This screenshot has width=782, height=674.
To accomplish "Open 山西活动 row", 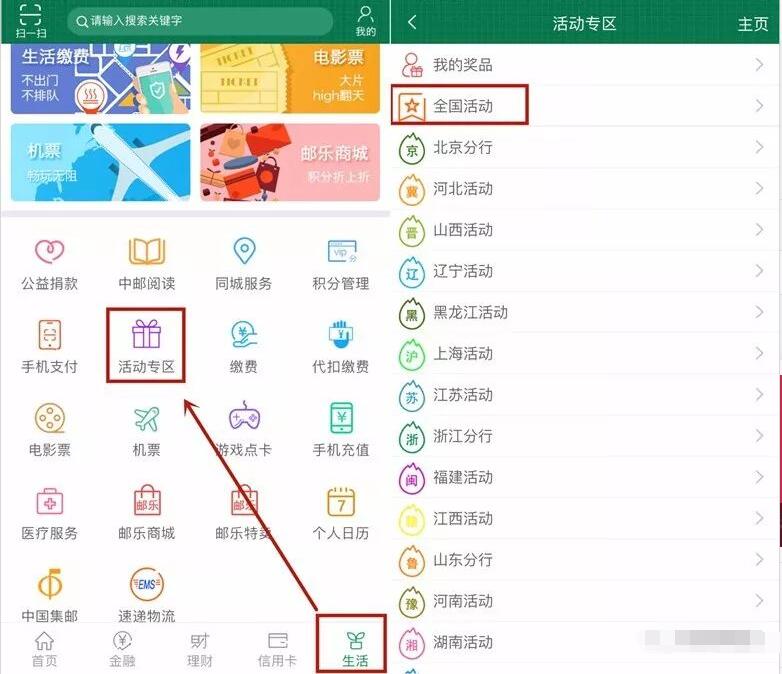I will point(585,230).
